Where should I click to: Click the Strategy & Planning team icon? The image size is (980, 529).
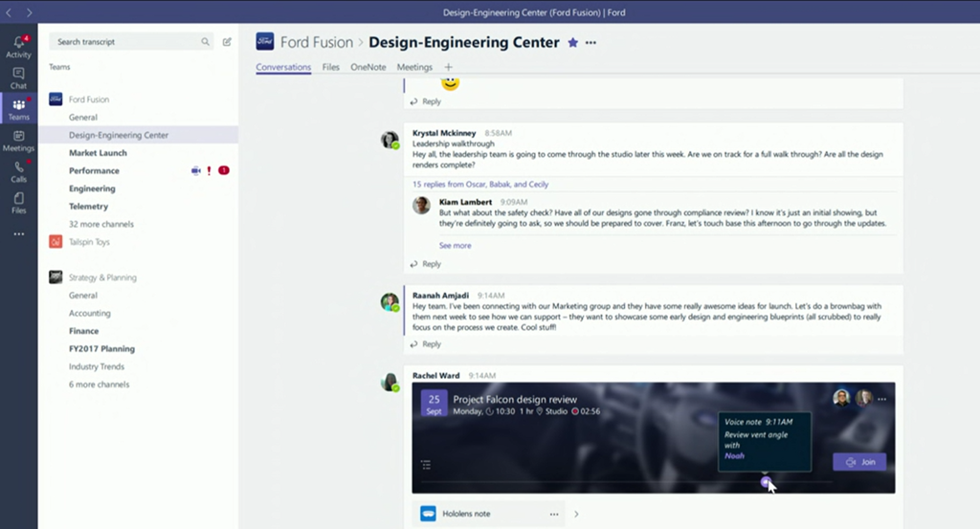click(x=56, y=276)
